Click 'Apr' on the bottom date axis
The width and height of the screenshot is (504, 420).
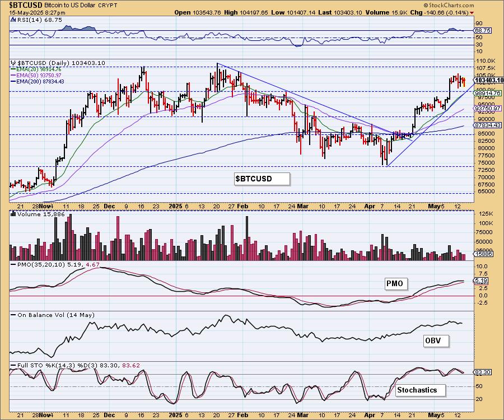tap(370, 415)
